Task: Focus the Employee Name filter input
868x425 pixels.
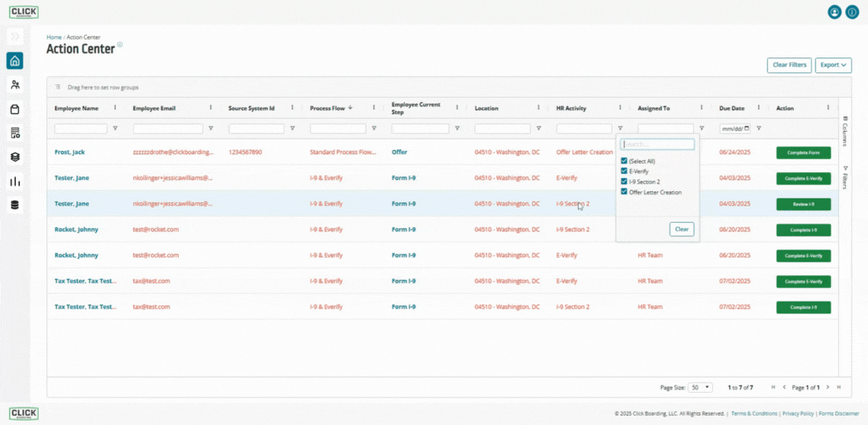Action: pos(81,128)
